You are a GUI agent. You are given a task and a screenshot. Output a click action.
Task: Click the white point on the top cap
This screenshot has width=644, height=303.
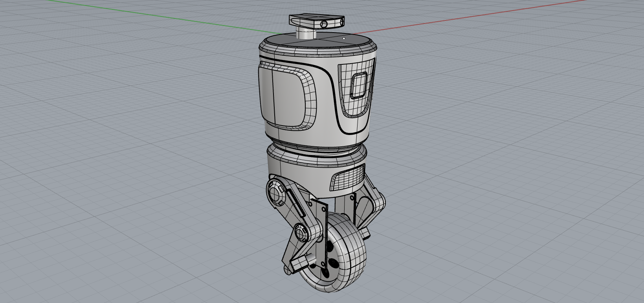[x=344, y=39]
